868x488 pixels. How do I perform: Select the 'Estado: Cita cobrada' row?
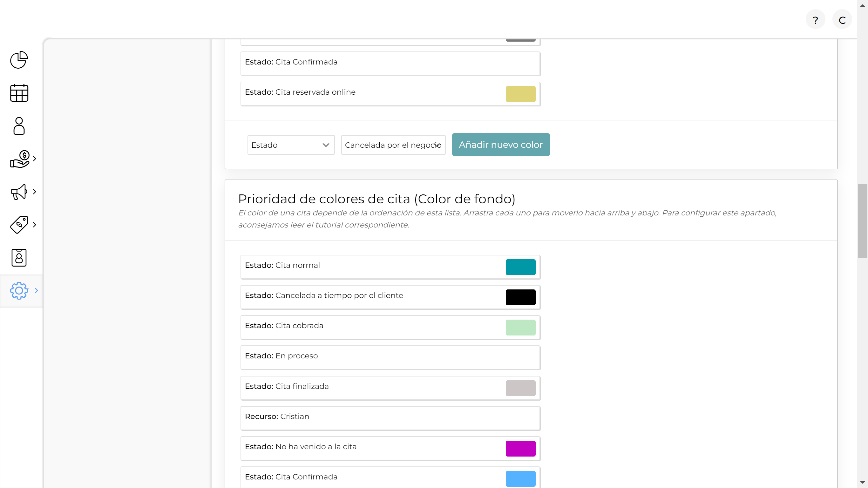point(390,328)
